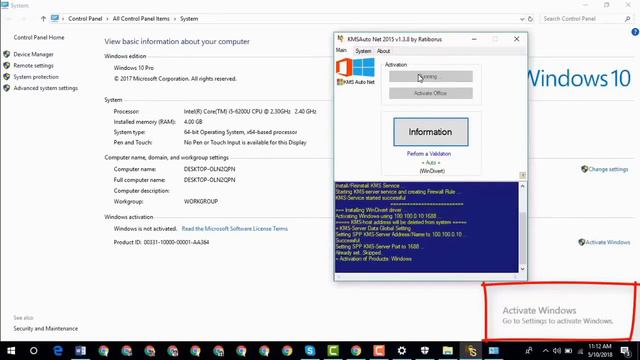Click the log scrollbar down arrow

pyautogui.click(x=522, y=269)
